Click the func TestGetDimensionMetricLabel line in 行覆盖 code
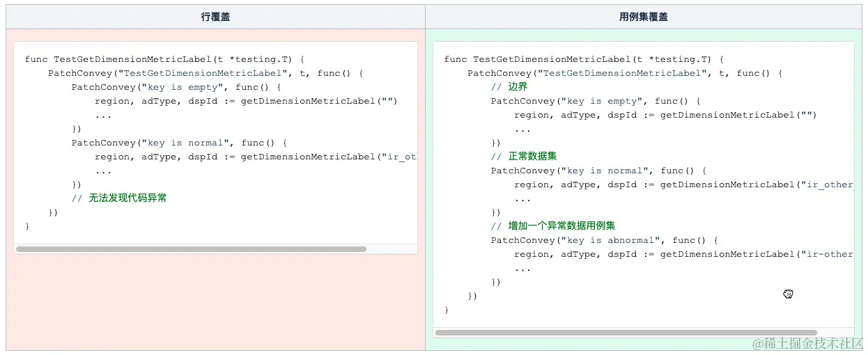This screenshot has height=355, width=868. 164,59
